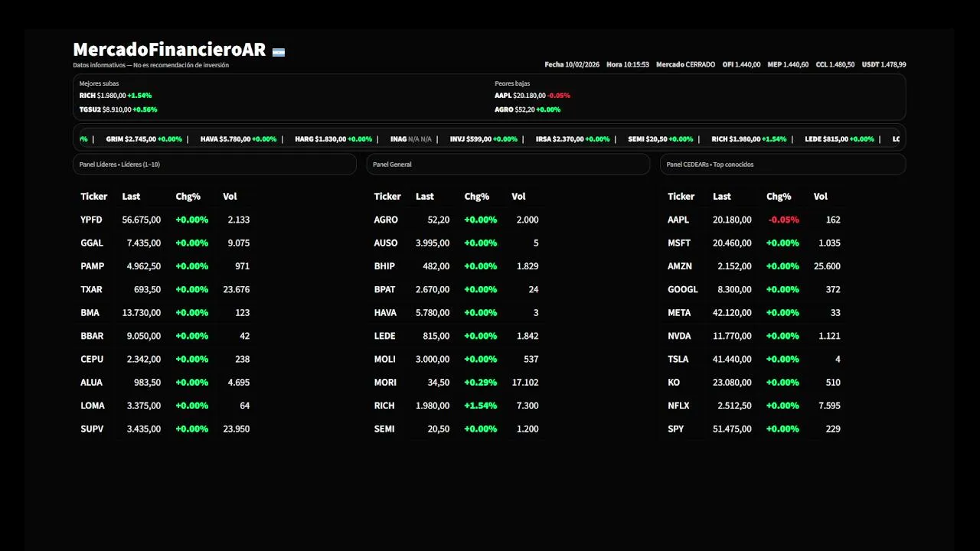Screen dimensions: 980x551
Task: Click the BHIP ticker in Panel General
Action: [x=384, y=266]
